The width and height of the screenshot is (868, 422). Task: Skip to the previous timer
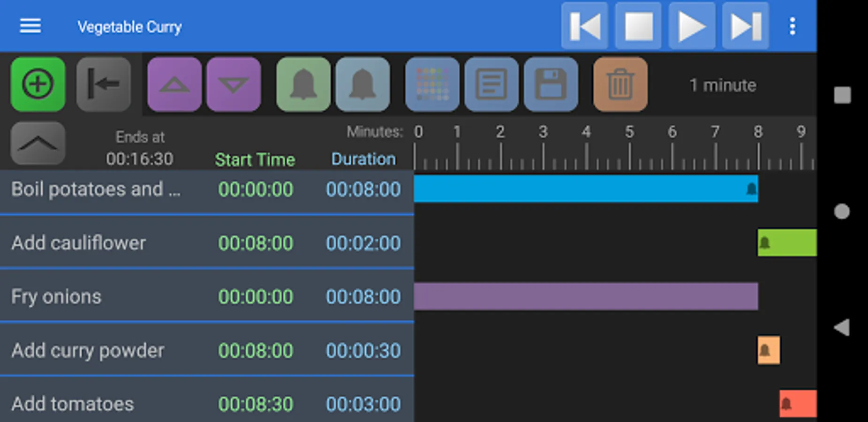(x=585, y=26)
